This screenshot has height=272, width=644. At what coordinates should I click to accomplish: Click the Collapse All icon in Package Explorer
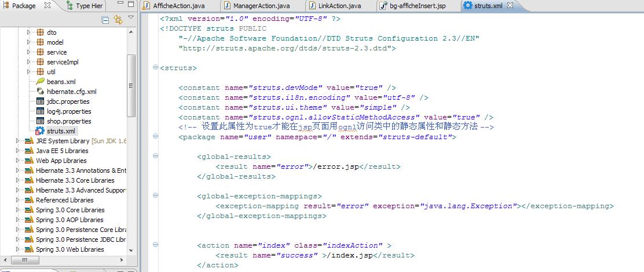point(105,20)
